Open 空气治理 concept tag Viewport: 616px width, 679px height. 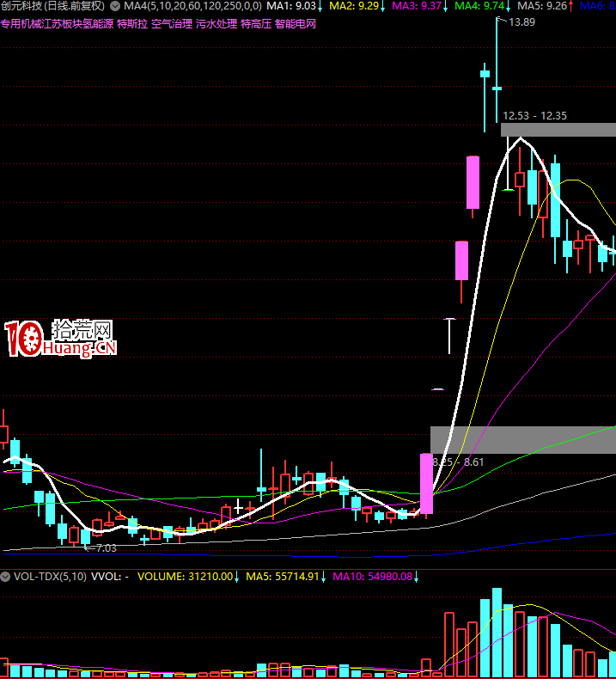click(x=172, y=24)
